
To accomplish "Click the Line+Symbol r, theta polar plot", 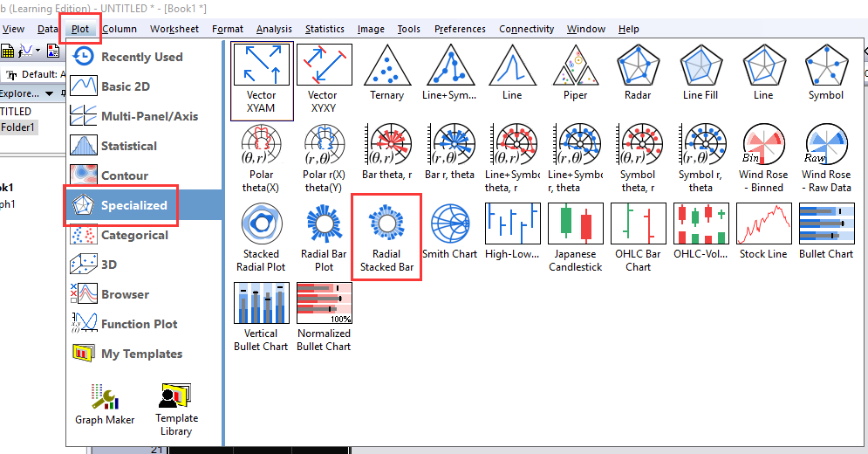I will pos(575,160).
